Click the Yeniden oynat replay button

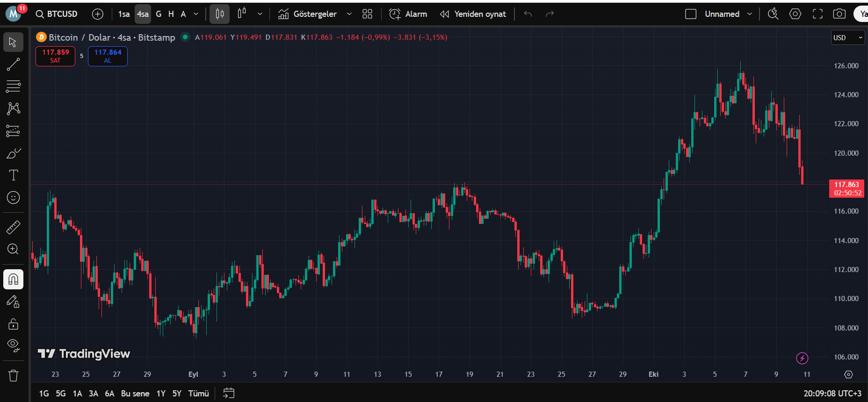click(x=473, y=14)
